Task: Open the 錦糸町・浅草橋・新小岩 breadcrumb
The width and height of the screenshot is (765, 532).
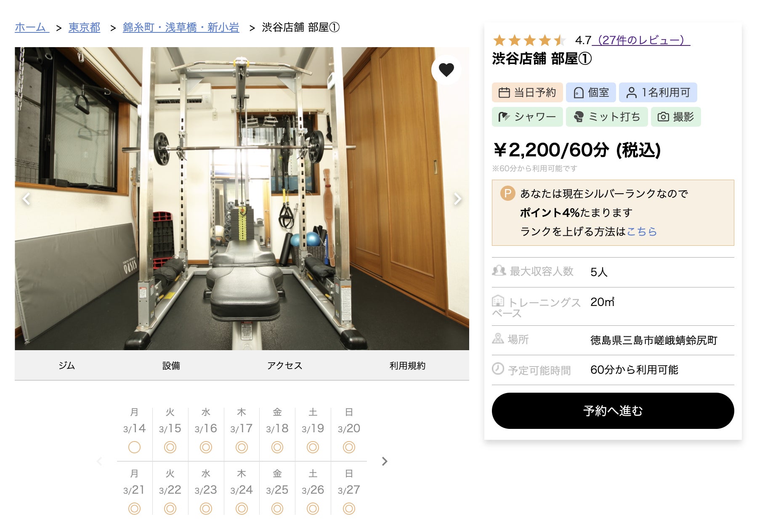Action: 181,28
